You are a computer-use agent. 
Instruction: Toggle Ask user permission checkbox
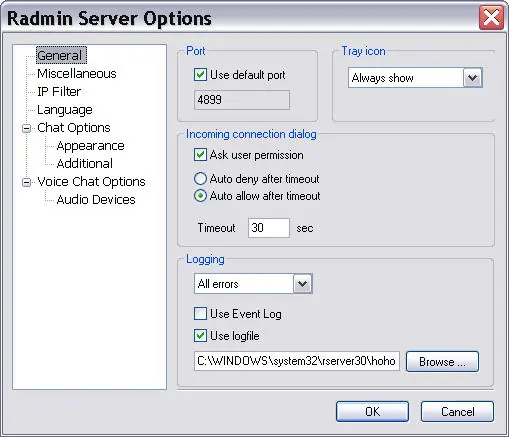tap(200, 155)
